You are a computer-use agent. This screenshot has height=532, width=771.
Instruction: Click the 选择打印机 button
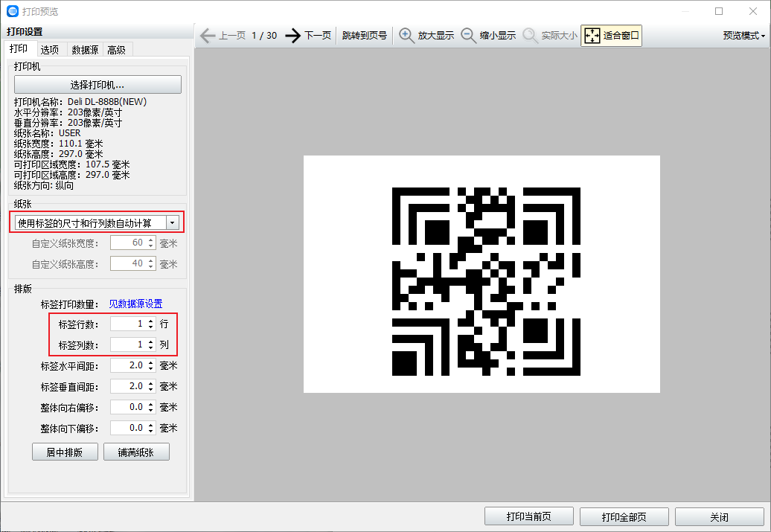pos(97,85)
